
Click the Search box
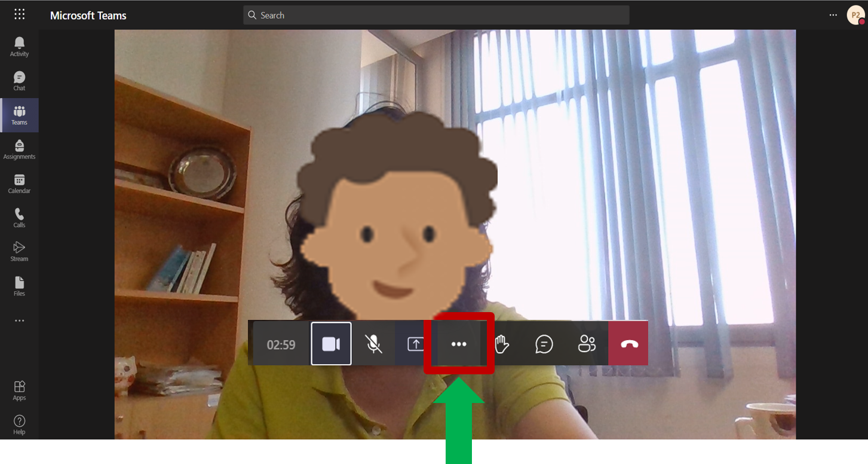pyautogui.click(x=436, y=16)
